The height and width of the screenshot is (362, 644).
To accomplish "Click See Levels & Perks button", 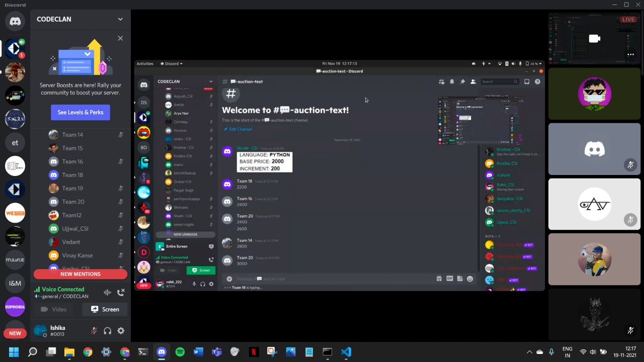I will pyautogui.click(x=80, y=112).
